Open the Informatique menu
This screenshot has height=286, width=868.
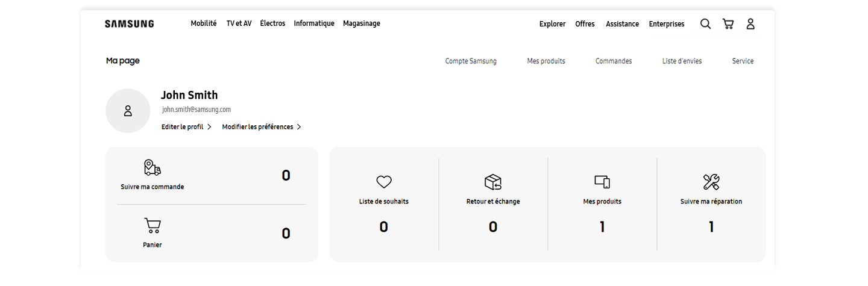[x=314, y=23]
